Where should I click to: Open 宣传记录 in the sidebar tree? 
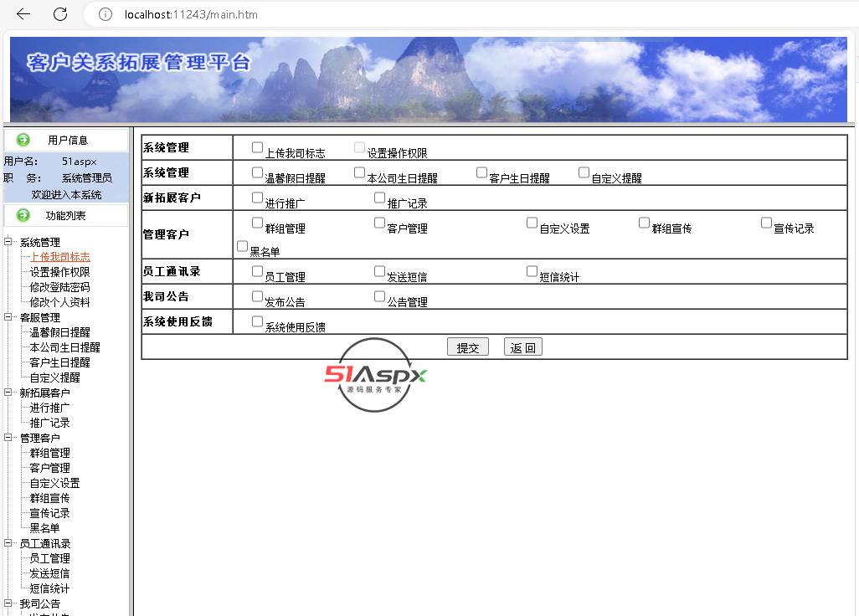tap(50, 513)
